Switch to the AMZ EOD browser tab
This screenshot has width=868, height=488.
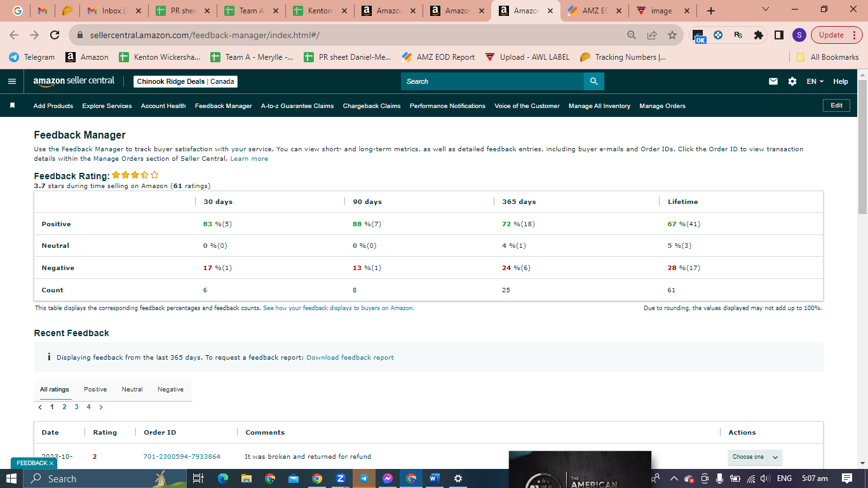click(593, 11)
